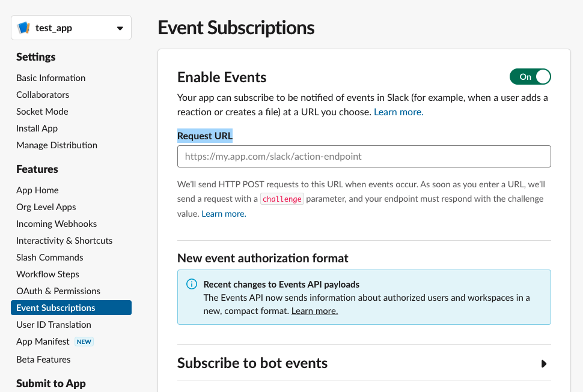Click the Event Subscriptions page heading
The height and width of the screenshot is (392, 583).
tap(236, 28)
